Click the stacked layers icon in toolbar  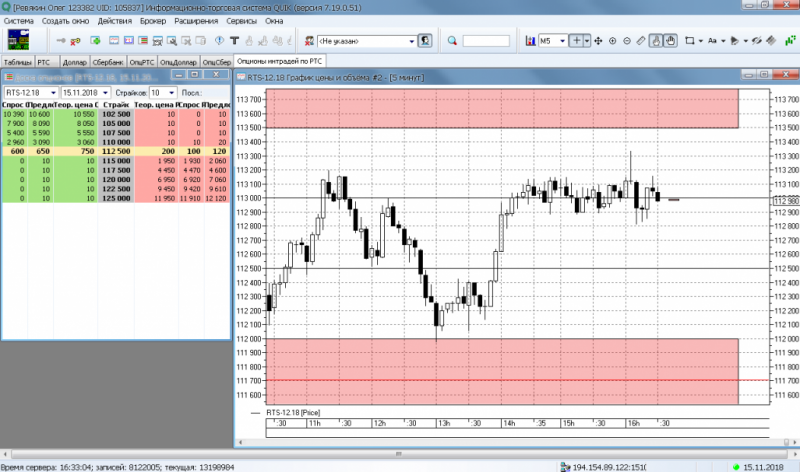click(771, 41)
